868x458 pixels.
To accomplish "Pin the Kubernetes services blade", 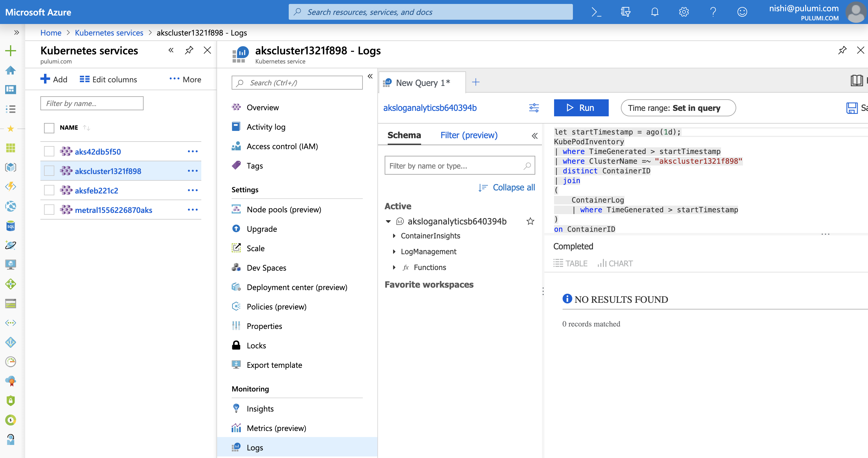I will (x=189, y=50).
